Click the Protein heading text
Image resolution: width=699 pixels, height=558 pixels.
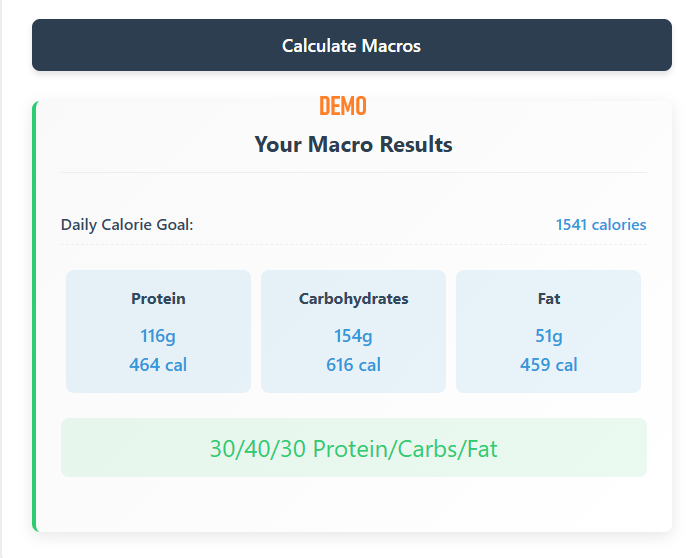click(x=158, y=299)
